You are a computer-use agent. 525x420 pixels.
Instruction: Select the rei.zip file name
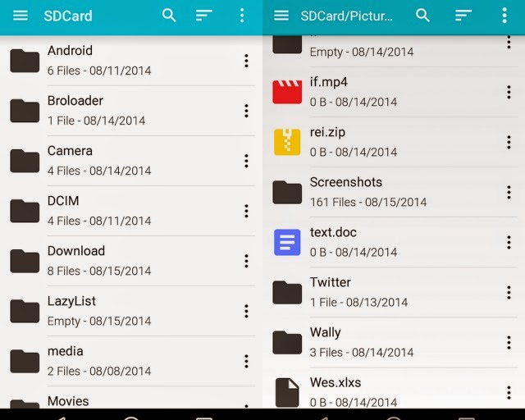point(327,132)
